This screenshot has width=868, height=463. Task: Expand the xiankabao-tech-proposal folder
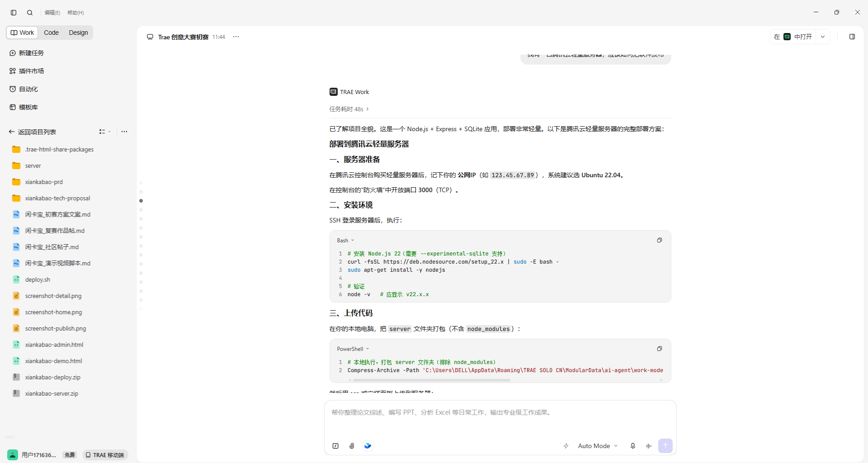point(52,198)
